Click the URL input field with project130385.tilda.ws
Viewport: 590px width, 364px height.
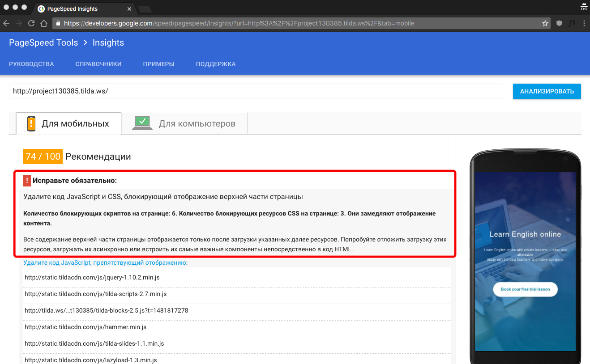click(x=256, y=91)
